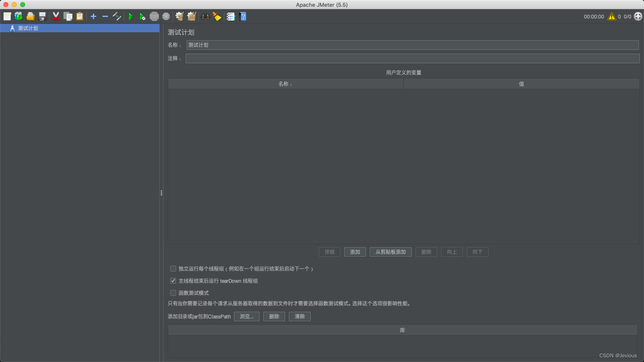644x362 pixels.
Task: Open Help with question mark icon
Action: 243,16
